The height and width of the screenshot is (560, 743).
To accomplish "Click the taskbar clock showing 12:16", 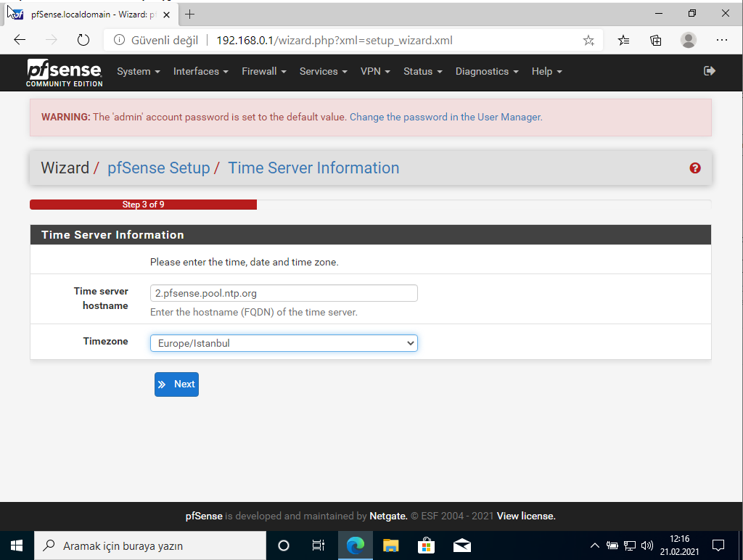I will coord(679,545).
